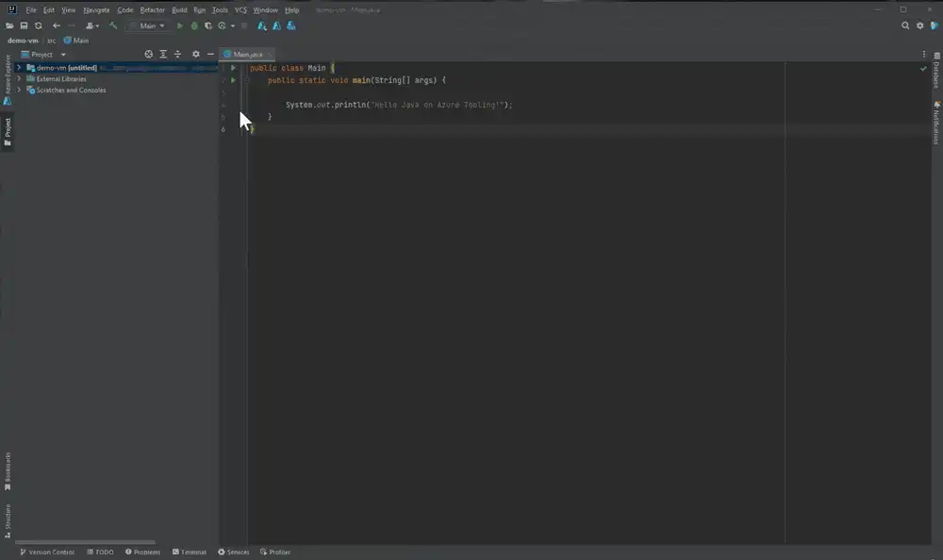943x560 pixels.
Task: Click the Save All disk icon
Action: [25, 25]
